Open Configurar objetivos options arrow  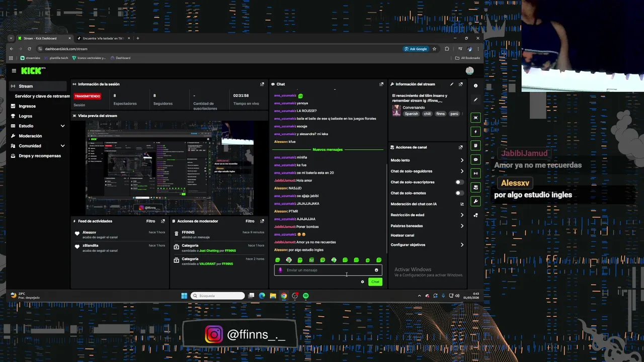[462, 245]
